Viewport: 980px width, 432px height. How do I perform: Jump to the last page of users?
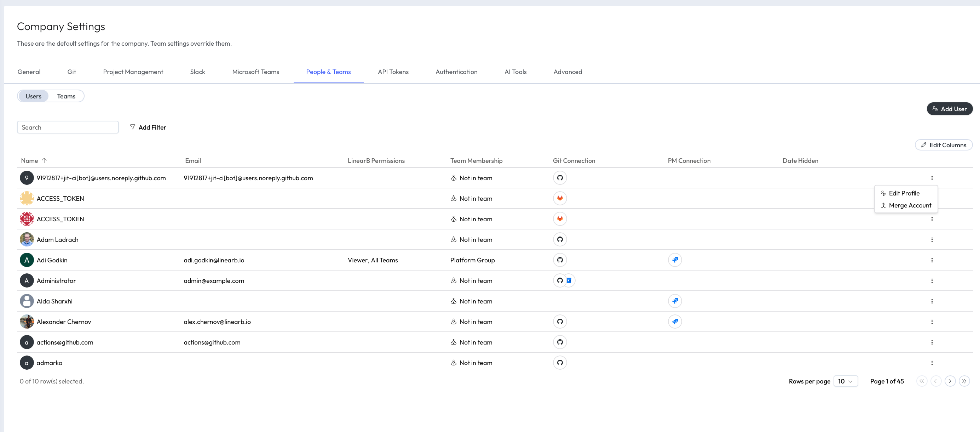tap(964, 381)
